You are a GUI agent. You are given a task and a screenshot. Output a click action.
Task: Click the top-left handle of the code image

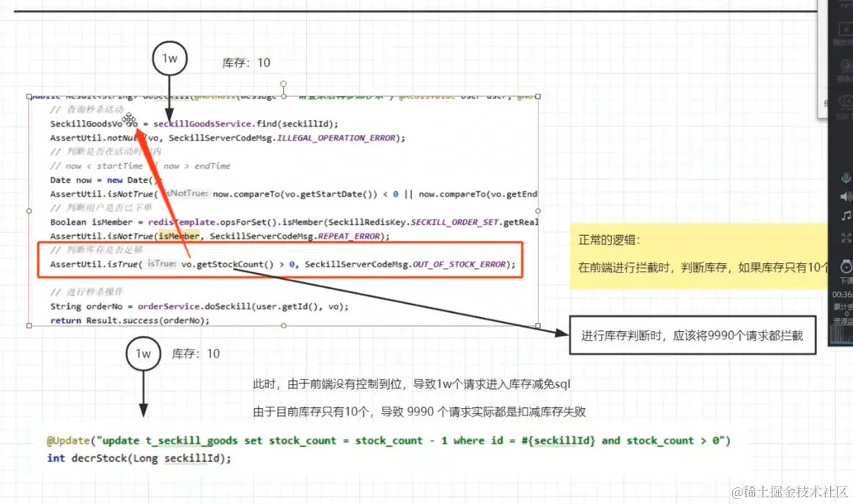pos(29,97)
